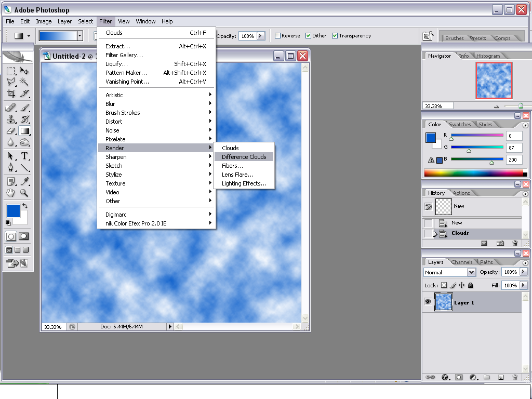This screenshot has width=532, height=399.
Task: Toggle lock transparent pixels
Action: click(x=444, y=285)
